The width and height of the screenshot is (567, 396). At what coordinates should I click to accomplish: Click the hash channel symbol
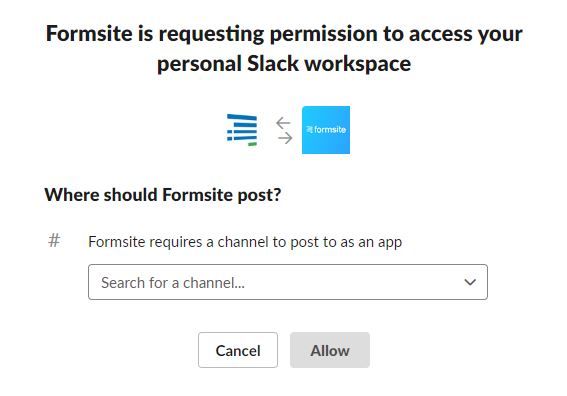coord(54,240)
